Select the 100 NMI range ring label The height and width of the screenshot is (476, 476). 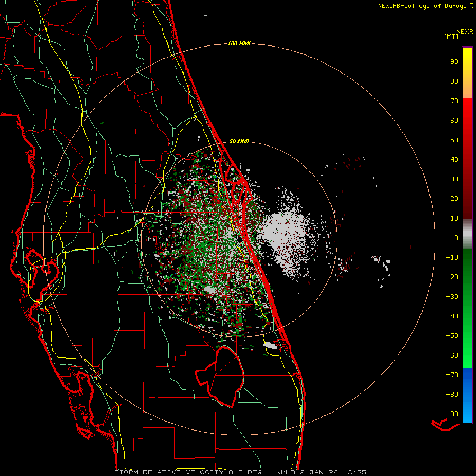(x=239, y=43)
